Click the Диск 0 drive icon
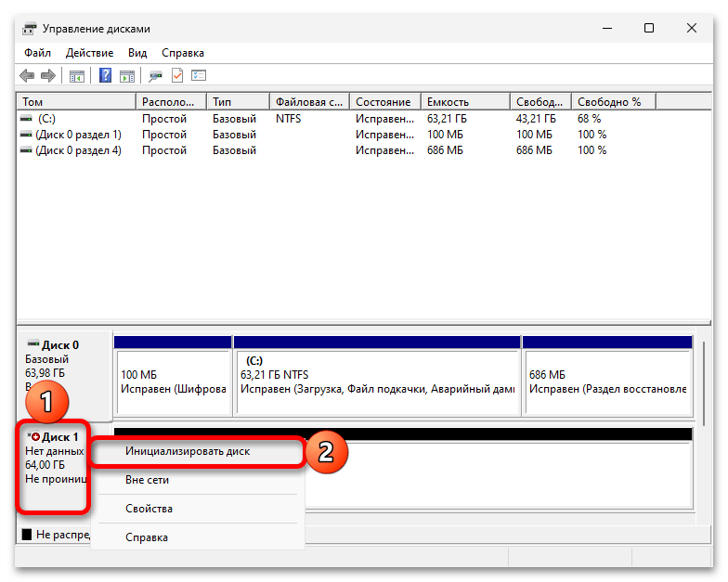Viewport: 728px width, 582px height. coord(33,343)
